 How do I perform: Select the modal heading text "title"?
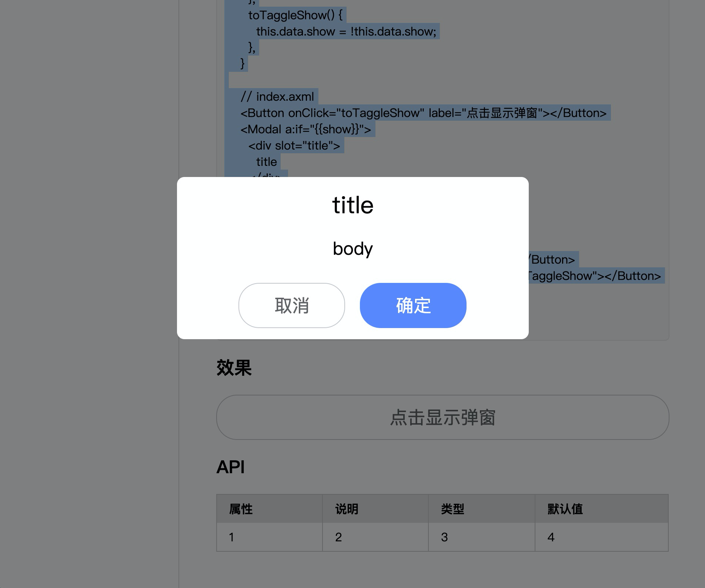coord(353,205)
